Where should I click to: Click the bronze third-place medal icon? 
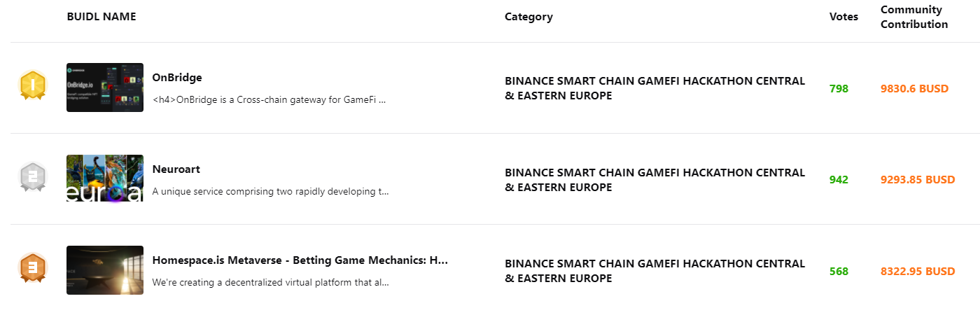click(x=32, y=268)
